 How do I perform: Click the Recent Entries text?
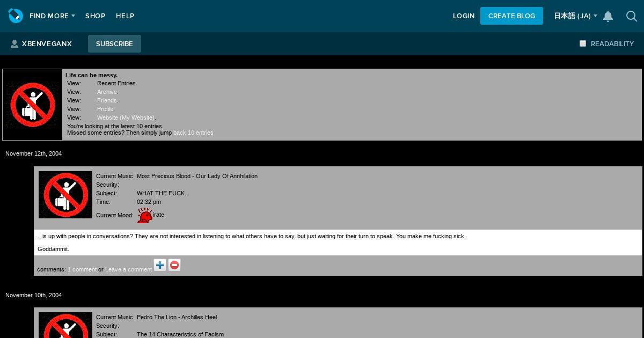point(116,83)
